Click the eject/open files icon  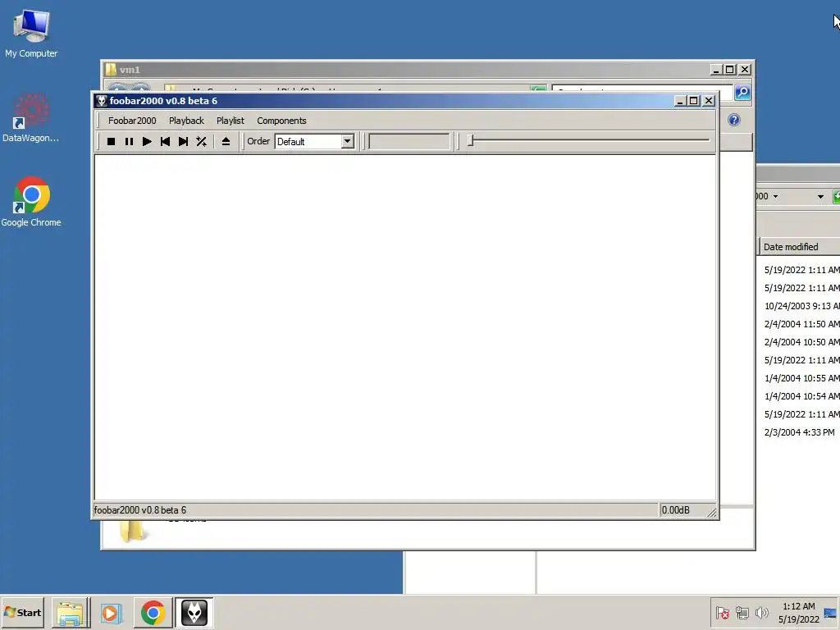[x=226, y=141]
